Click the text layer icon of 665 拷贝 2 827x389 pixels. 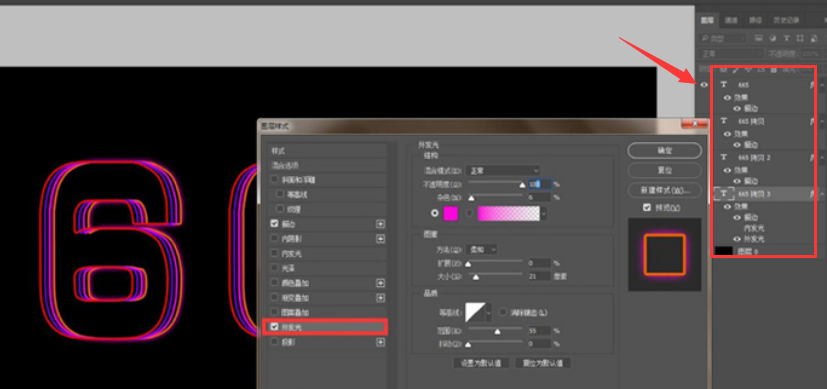[724, 157]
